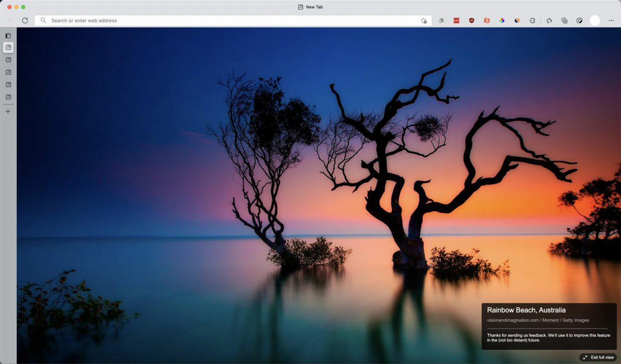
Task: Open the Collections icon in toolbar
Action: (564, 20)
